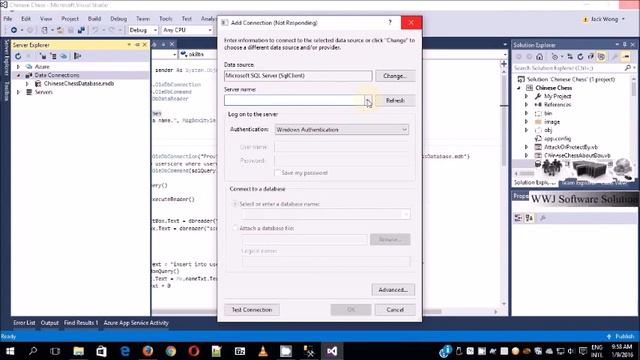The height and width of the screenshot is (360, 640).
Task: Open VLC media player from the taskbar
Action: click(263, 351)
